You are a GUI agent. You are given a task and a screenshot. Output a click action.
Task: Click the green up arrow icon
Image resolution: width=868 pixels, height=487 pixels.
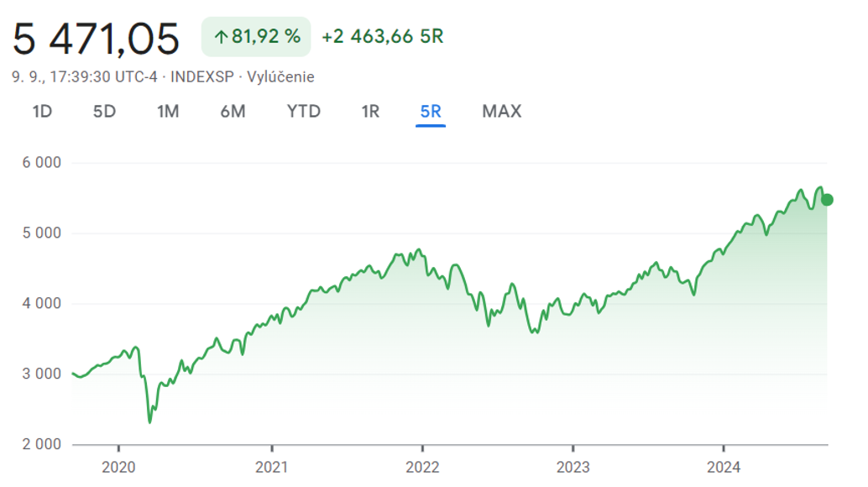[x=222, y=37]
